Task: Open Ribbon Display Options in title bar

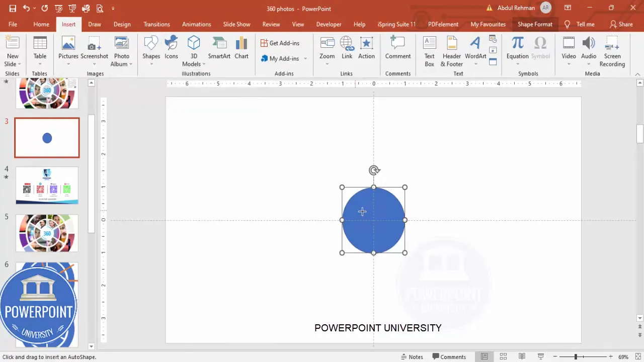Action: pyautogui.click(x=568, y=8)
